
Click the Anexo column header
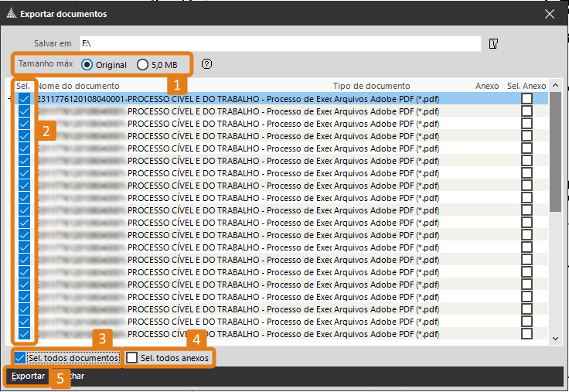tap(487, 86)
